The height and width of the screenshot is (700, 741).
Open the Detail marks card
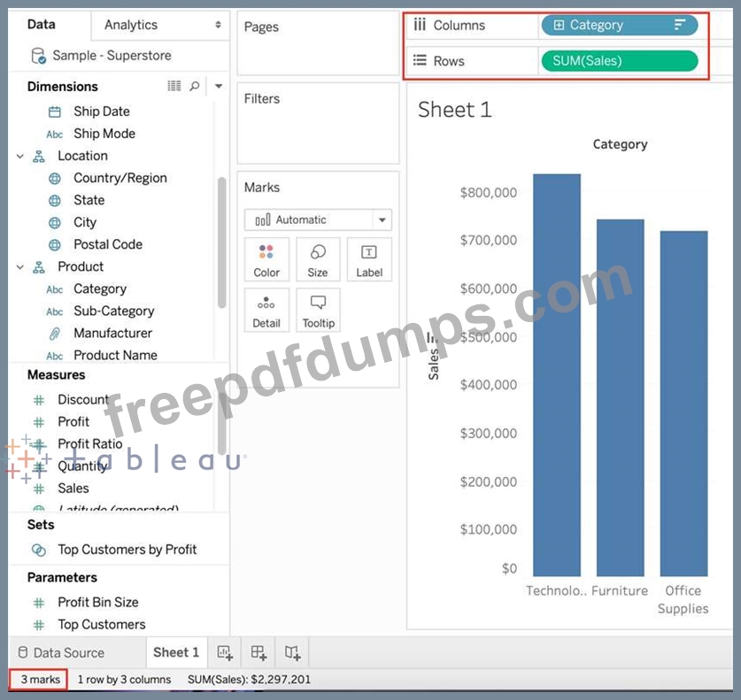pyautogui.click(x=266, y=311)
